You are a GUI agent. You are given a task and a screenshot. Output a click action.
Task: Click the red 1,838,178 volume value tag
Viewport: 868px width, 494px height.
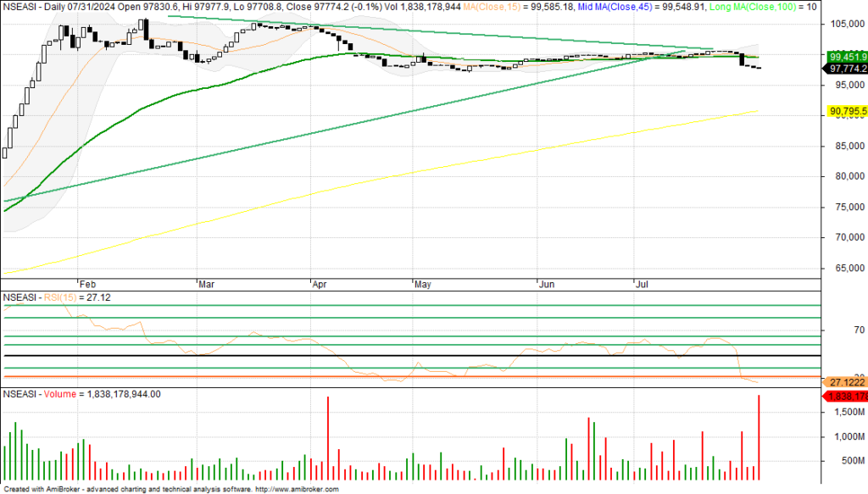[x=847, y=396]
